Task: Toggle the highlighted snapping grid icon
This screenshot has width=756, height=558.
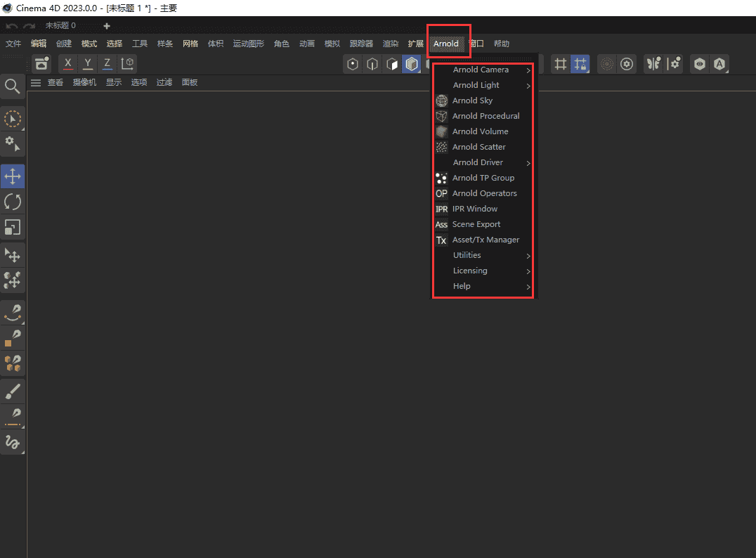Action: (x=580, y=63)
